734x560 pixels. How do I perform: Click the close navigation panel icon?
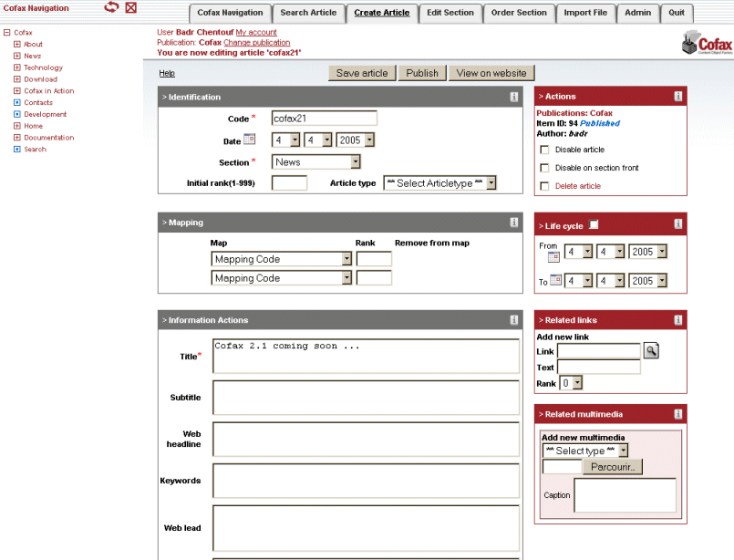coord(131,7)
